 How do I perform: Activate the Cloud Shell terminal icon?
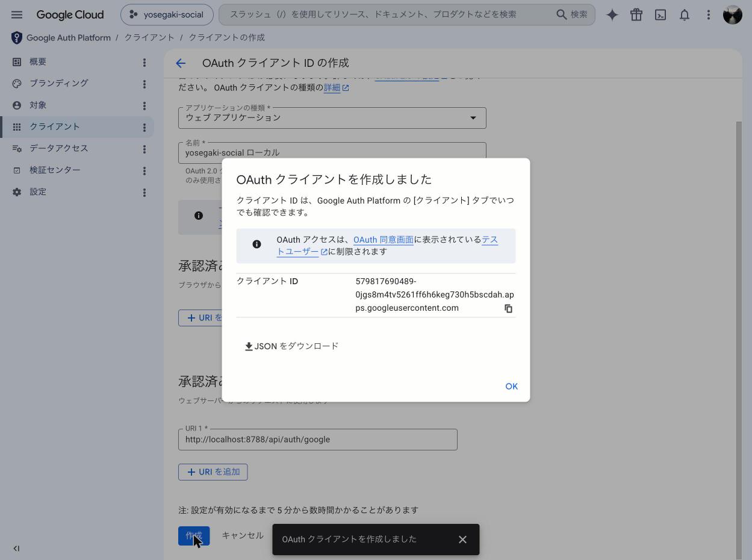[660, 15]
